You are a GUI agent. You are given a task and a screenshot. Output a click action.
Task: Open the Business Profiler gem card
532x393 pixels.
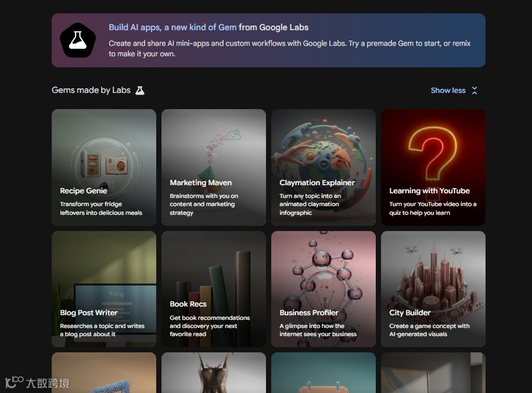point(323,289)
